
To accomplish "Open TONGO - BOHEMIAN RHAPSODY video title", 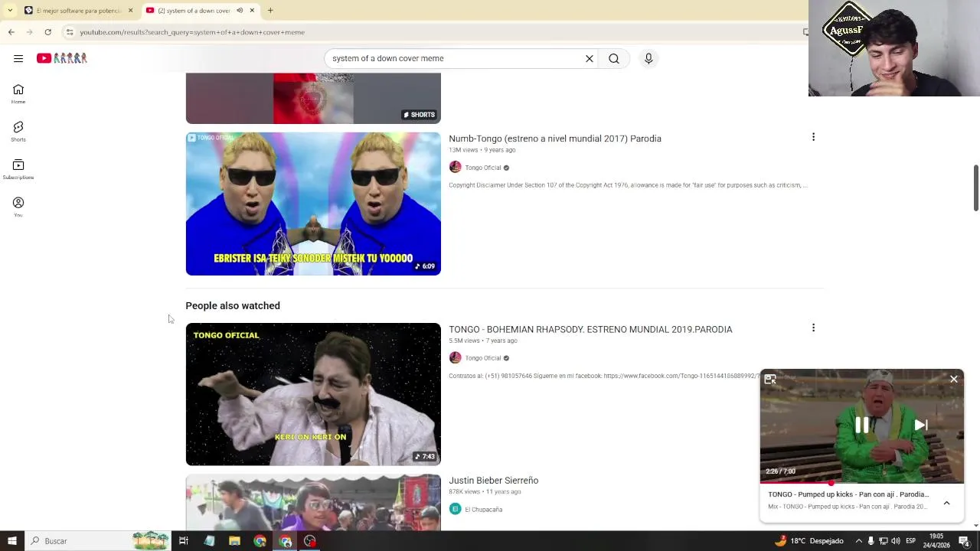I will 590,329.
